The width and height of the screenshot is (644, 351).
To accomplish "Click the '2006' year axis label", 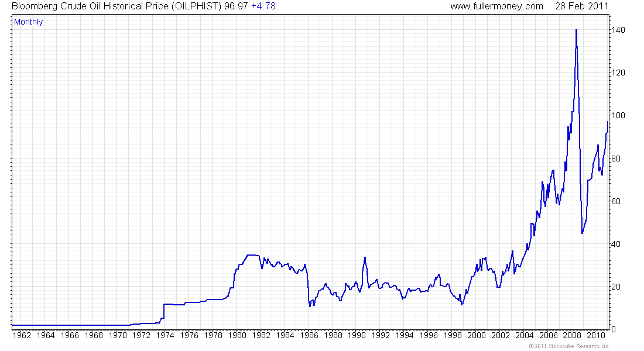I will coord(549,335).
